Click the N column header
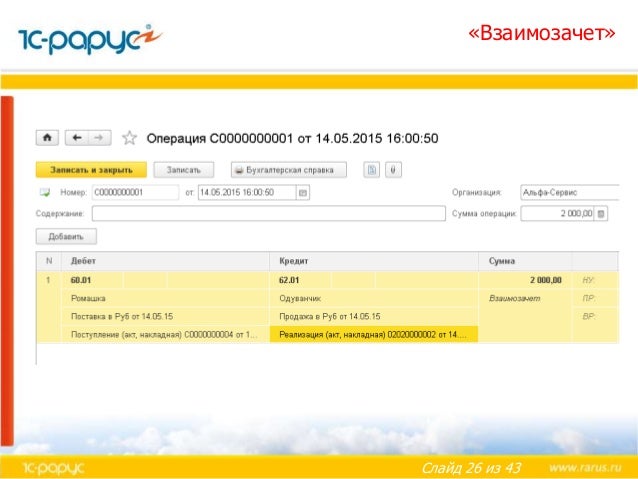Image resolution: width=638 pixels, height=479 pixels. 49,261
